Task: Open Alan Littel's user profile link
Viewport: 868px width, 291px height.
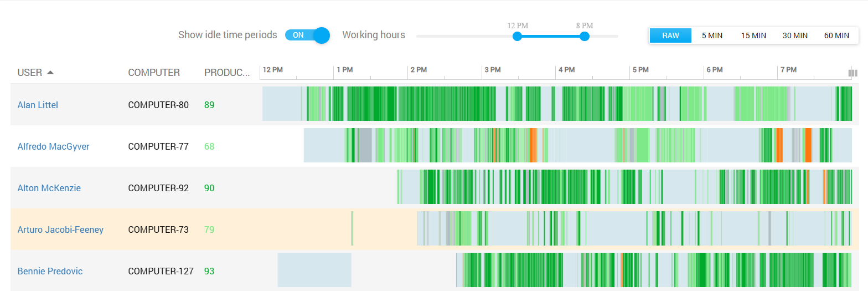Action: click(x=38, y=105)
